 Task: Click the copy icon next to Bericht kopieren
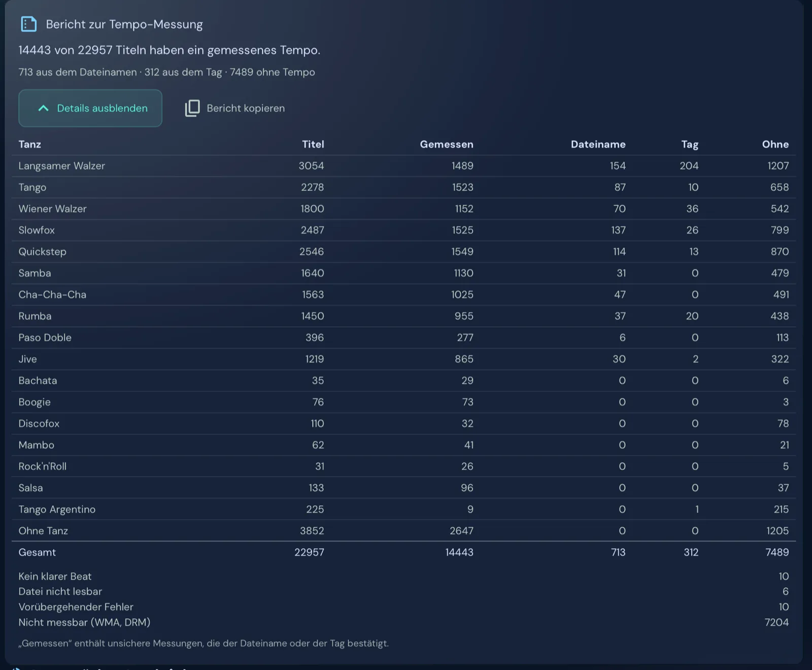coord(192,108)
